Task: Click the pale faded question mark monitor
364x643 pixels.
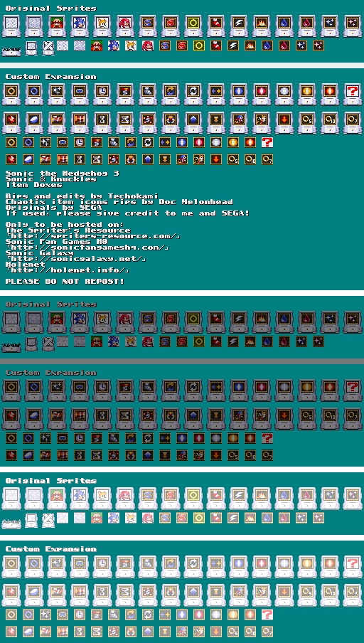Action: coord(353,567)
